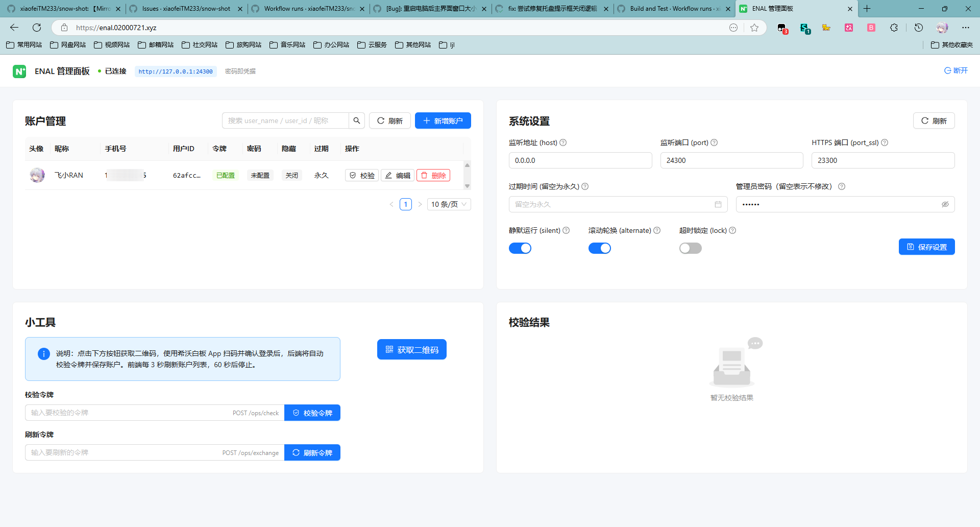Switch to the [Bug] 重启电脑后 tab
The image size is (980, 527).
click(430, 9)
